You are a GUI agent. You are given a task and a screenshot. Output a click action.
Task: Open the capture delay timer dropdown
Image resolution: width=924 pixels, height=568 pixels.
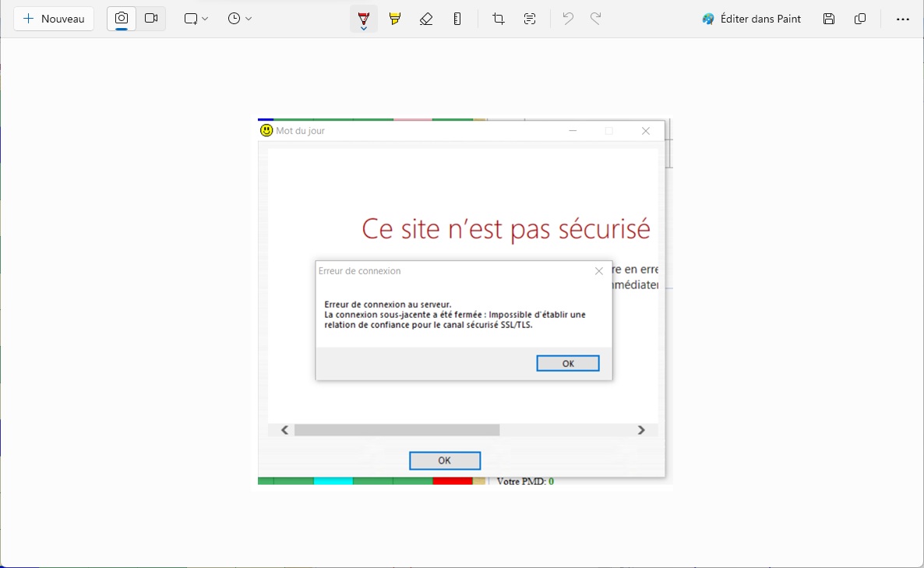click(240, 19)
